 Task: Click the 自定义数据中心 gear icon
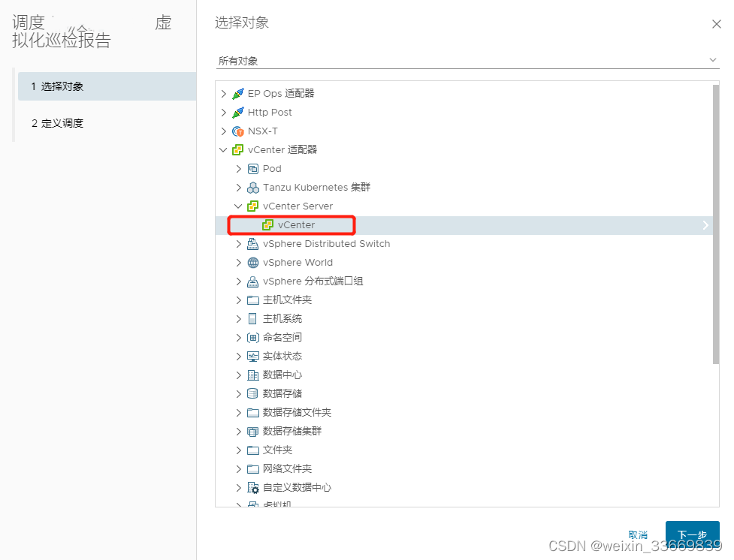252,487
